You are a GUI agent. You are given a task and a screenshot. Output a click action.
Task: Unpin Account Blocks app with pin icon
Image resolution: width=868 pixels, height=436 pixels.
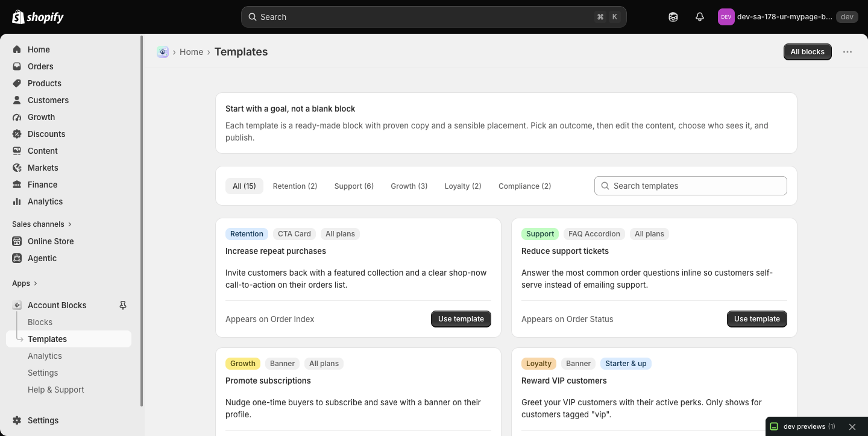click(x=123, y=305)
